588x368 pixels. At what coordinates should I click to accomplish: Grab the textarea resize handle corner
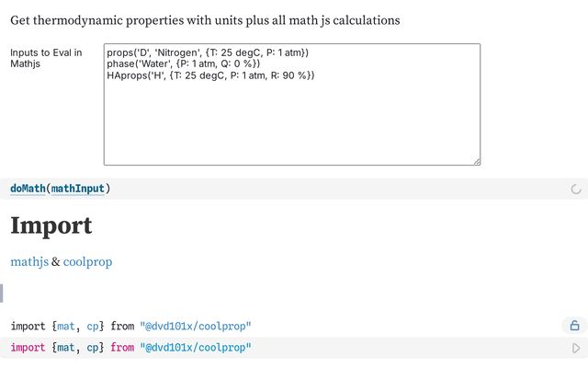click(476, 161)
